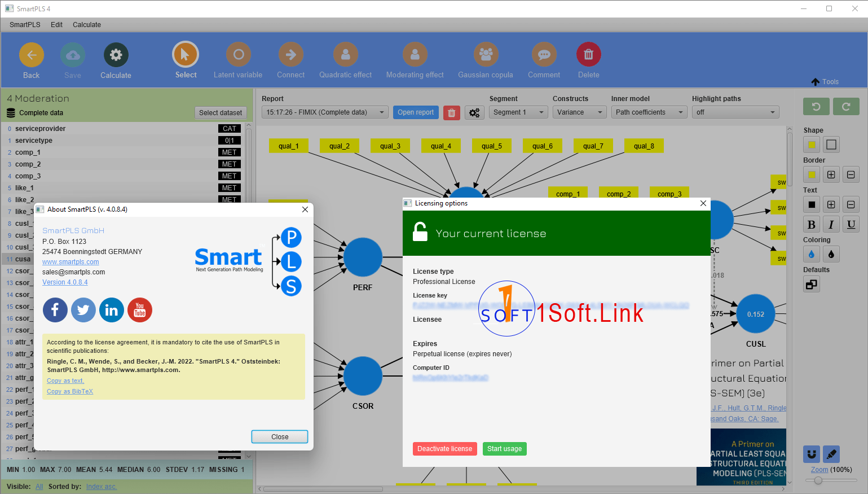
Task: Open SmartPLS Twitter page icon
Action: tap(83, 310)
